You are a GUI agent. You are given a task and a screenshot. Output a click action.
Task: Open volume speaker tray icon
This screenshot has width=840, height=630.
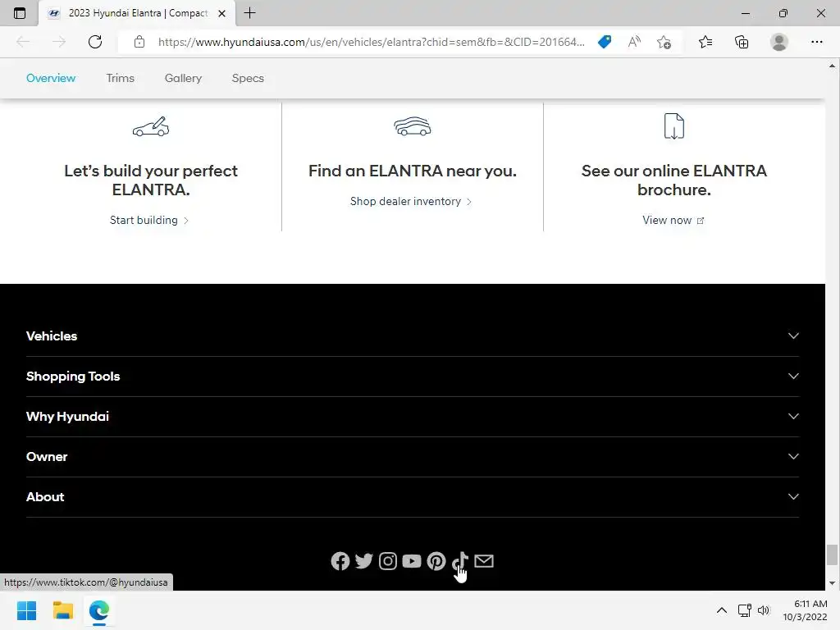(764, 610)
